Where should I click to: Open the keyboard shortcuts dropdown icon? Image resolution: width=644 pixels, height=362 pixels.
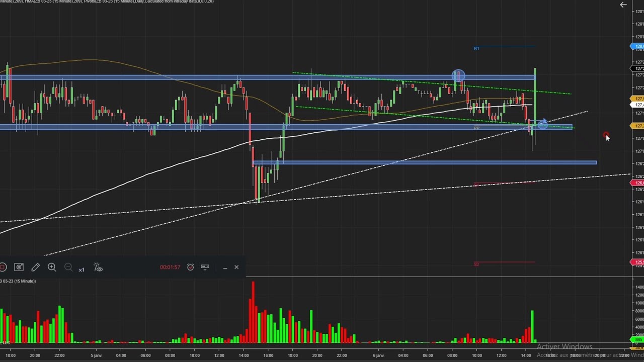point(205,267)
